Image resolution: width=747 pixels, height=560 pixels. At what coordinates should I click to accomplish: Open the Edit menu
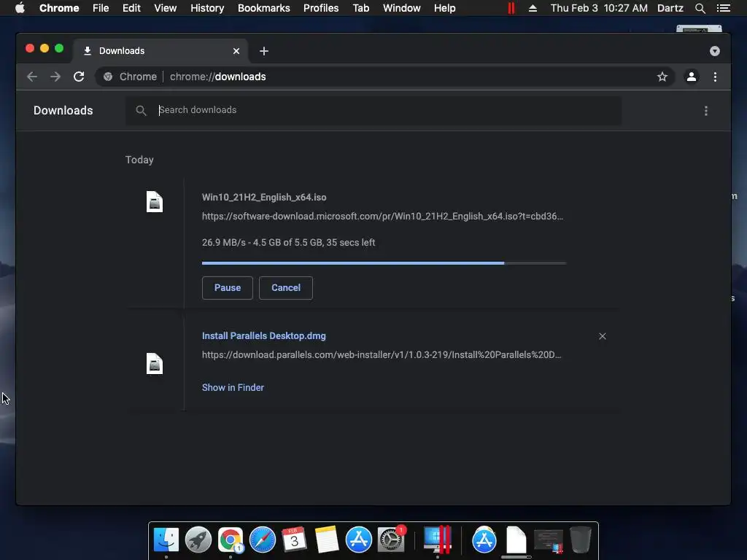point(131,8)
